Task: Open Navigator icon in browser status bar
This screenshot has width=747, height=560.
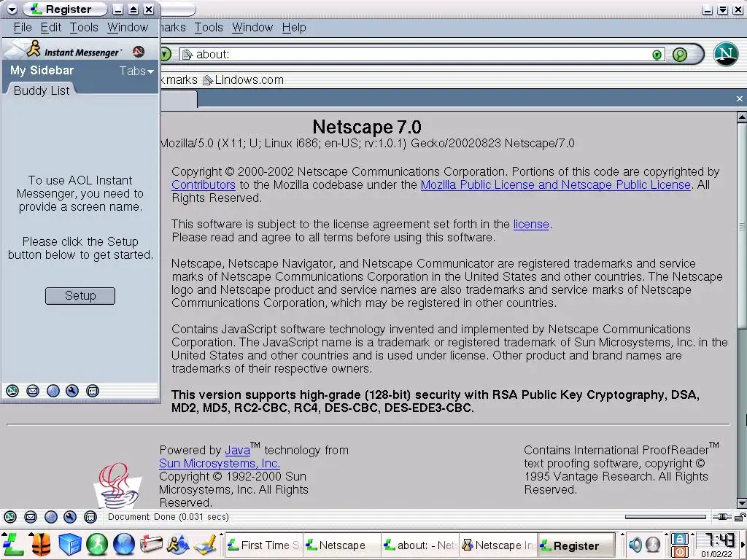Action: click(10, 517)
